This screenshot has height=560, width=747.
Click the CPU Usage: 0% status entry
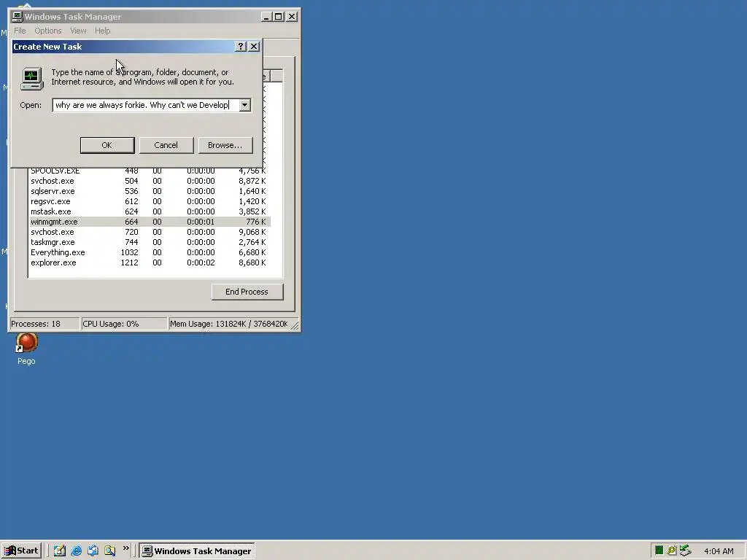pos(124,324)
